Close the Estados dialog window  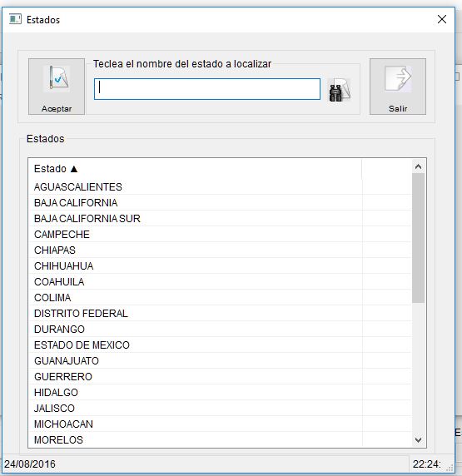(442, 19)
